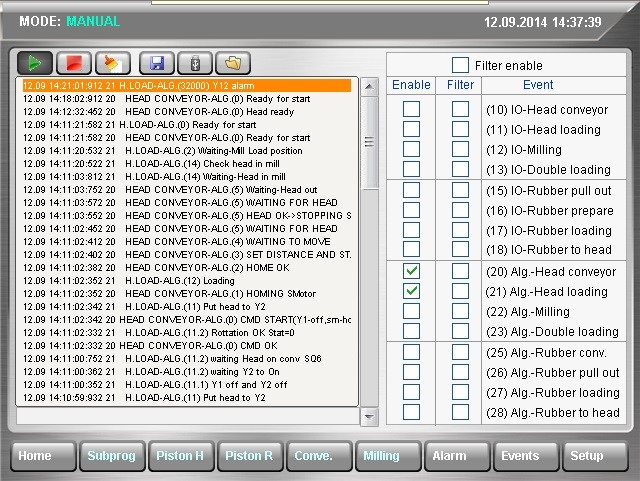Switch to the Events screen
The height and width of the screenshot is (481, 640).
tap(527, 456)
